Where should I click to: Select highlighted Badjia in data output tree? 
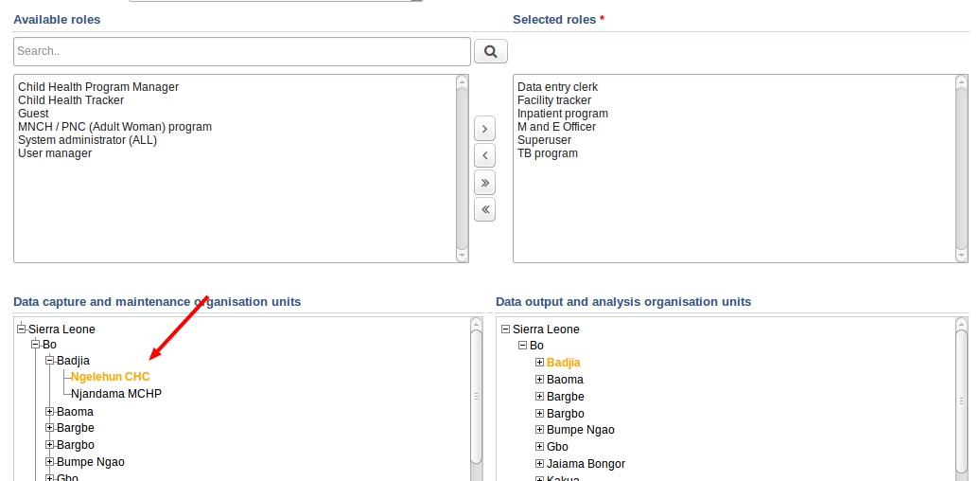pyautogui.click(x=564, y=363)
